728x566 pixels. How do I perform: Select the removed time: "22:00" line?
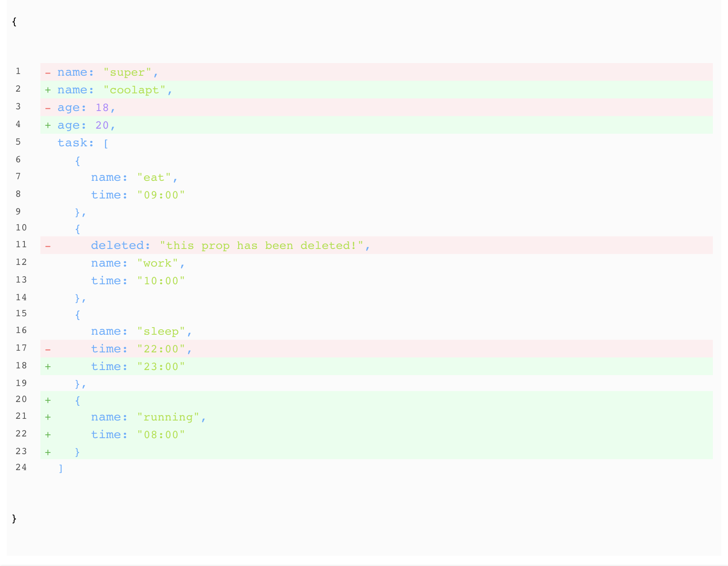point(376,349)
